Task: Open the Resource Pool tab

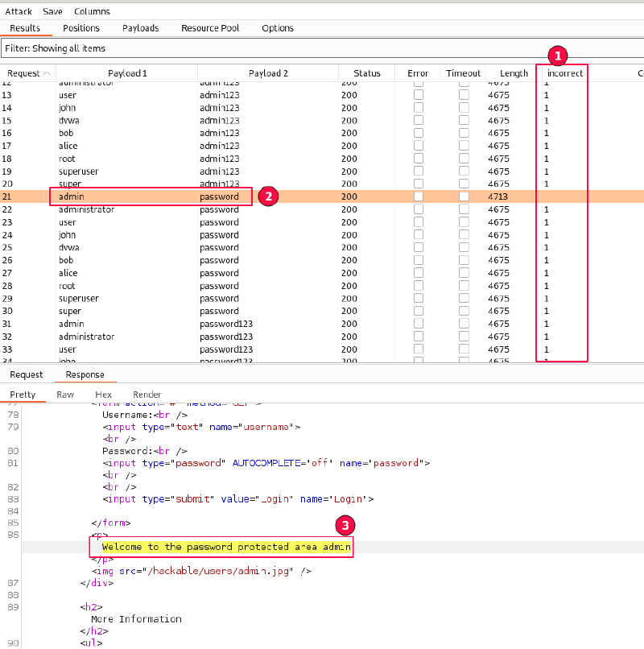Action: tap(210, 28)
